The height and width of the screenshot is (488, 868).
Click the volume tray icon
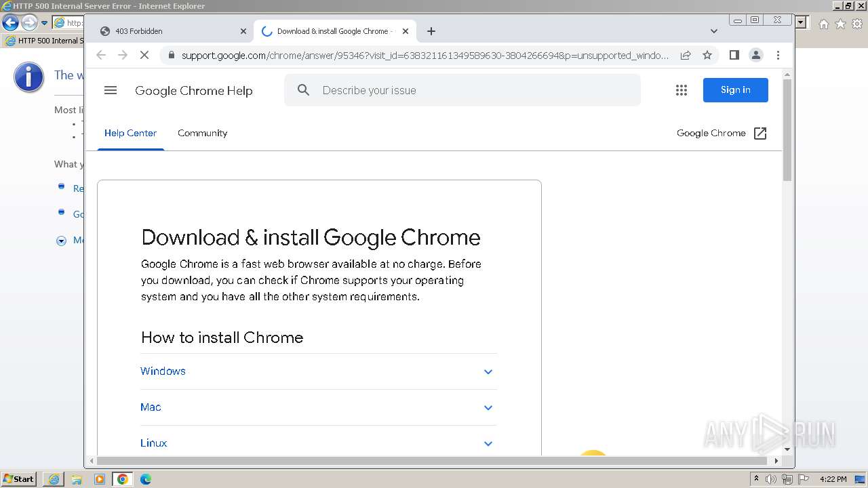(x=771, y=479)
